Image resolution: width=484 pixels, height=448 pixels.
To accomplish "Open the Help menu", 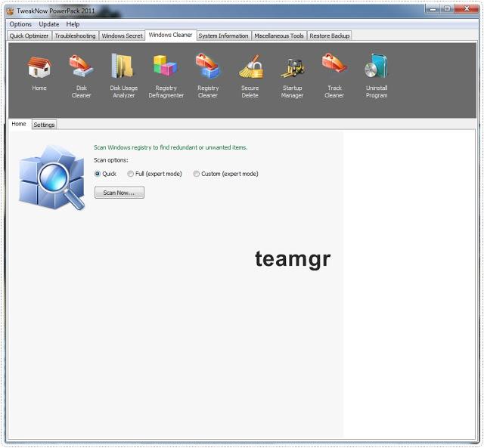I will pos(73,24).
